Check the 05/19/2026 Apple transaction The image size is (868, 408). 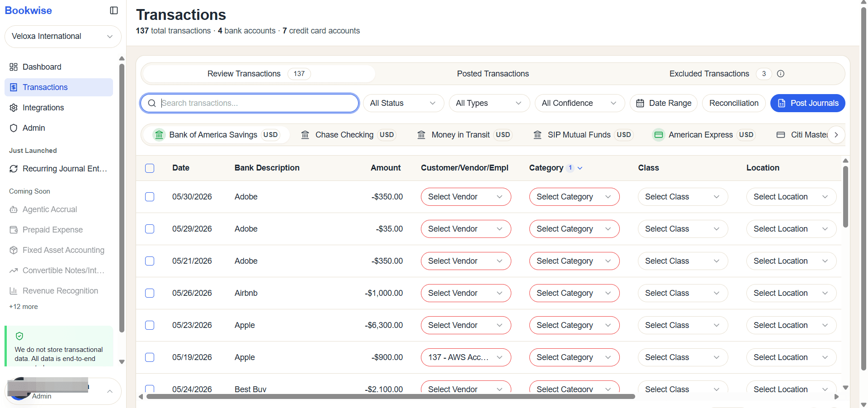(150, 357)
